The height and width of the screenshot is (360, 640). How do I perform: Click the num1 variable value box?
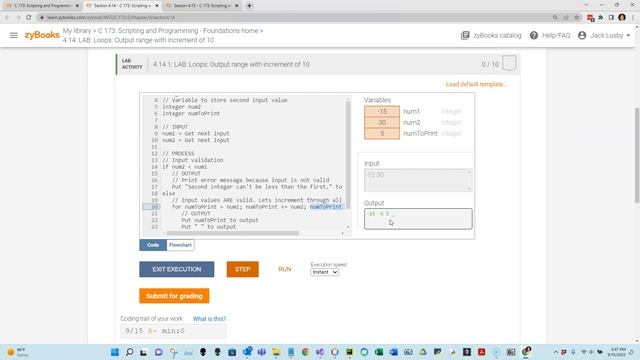382,111
